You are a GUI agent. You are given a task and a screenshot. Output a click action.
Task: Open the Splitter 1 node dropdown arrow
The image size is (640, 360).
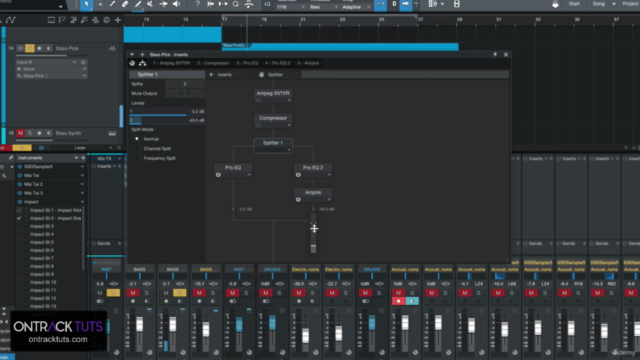point(289,150)
